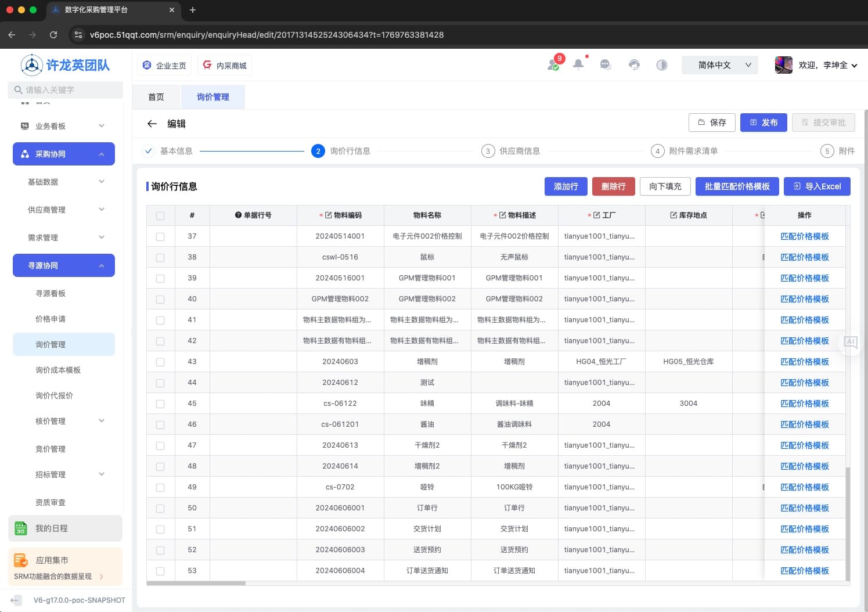Open the user contacts icon with badge 9
Image resolution: width=868 pixels, height=612 pixels.
tap(553, 64)
